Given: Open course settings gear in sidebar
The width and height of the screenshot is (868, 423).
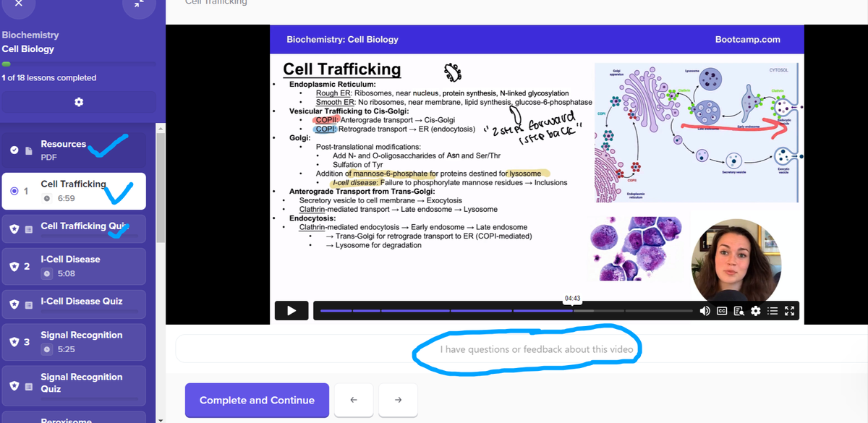Looking at the screenshot, I should pyautogui.click(x=78, y=102).
